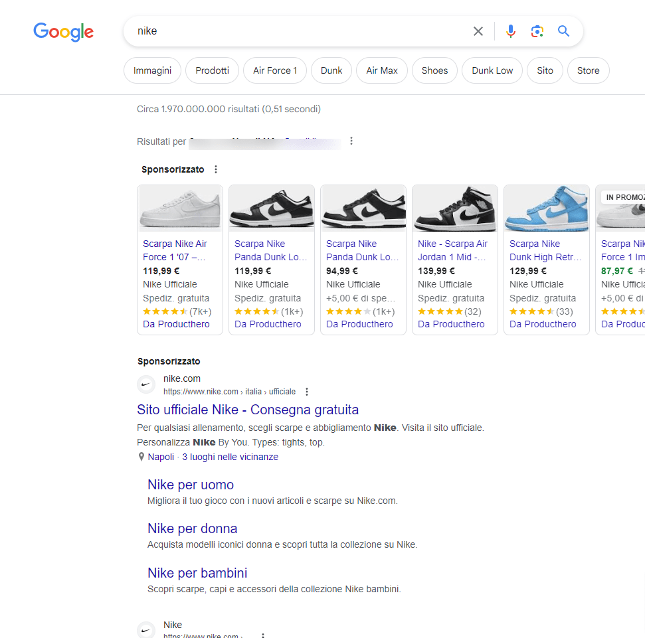Click 'Da Producthero' under Dunk High Retro
This screenshot has width=645, height=644.
[543, 324]
